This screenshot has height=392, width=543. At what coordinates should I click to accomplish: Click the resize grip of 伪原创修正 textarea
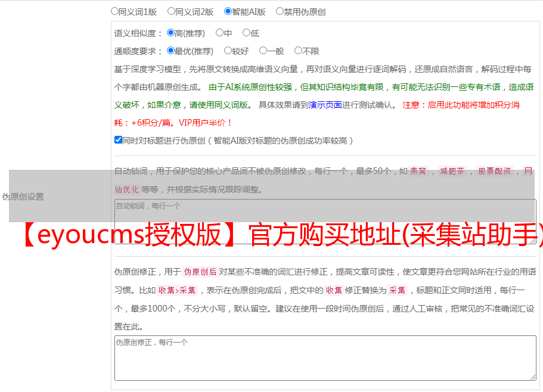(x=533, y=377)
